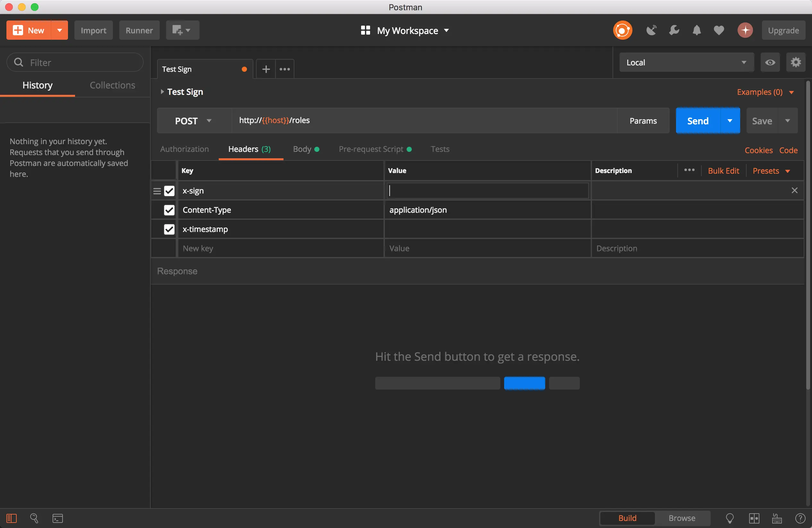The width and height of the screenshot is (812, 528).
Task: Open the Postman console icon
Action: (x=58, y=518)
